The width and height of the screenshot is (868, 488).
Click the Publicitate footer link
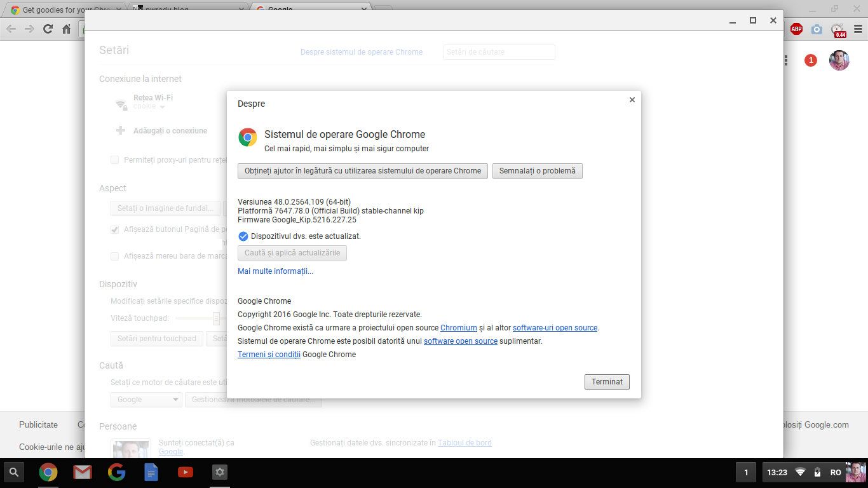point(38,424)
